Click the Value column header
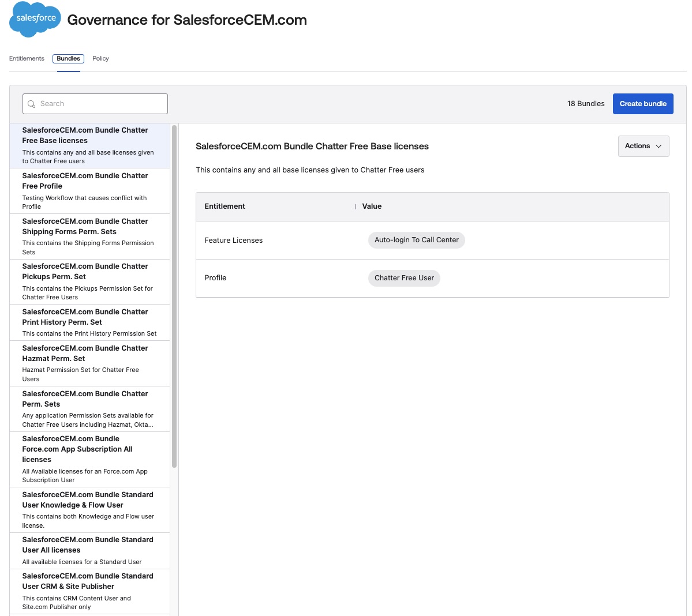Screen dimensions: 692x616 [x=372, y=206]
